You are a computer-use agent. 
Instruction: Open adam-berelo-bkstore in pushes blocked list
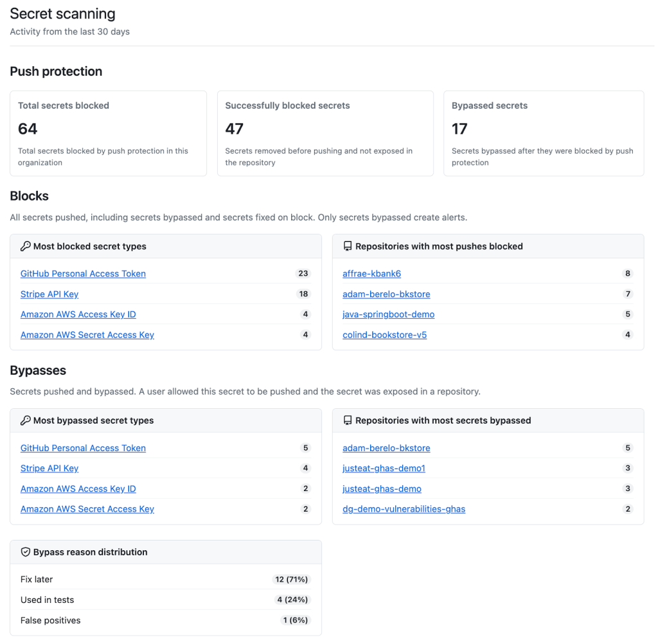386,294
